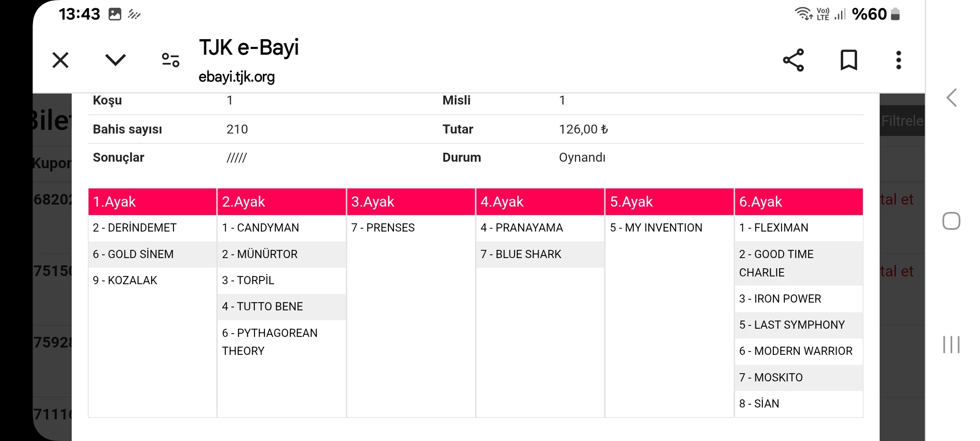This screenshot has height=441, width=980.
Task: Click the ebayi.tjk.org URL text
Action: [236, 77]
